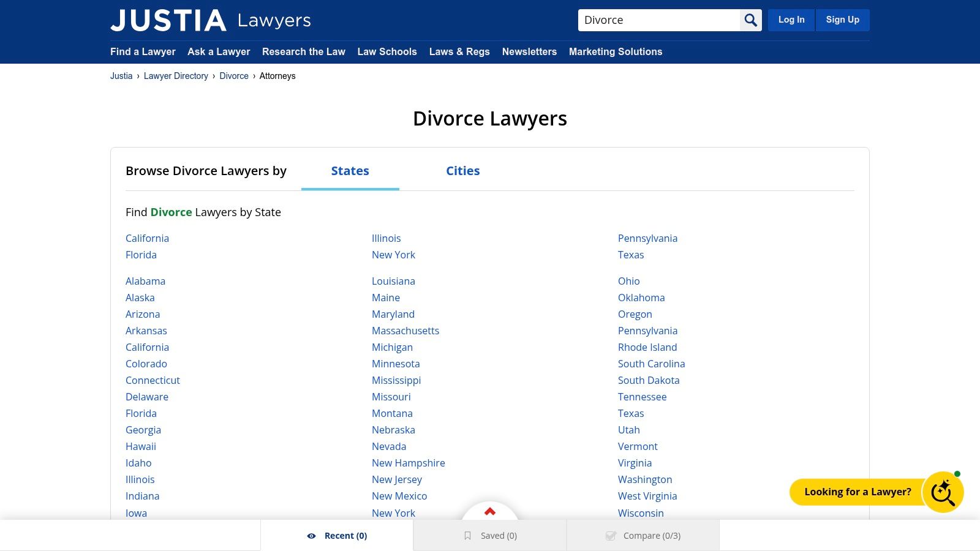Select Nevada link
Screen dimensions: 980x551
click(x=389, y=446)
